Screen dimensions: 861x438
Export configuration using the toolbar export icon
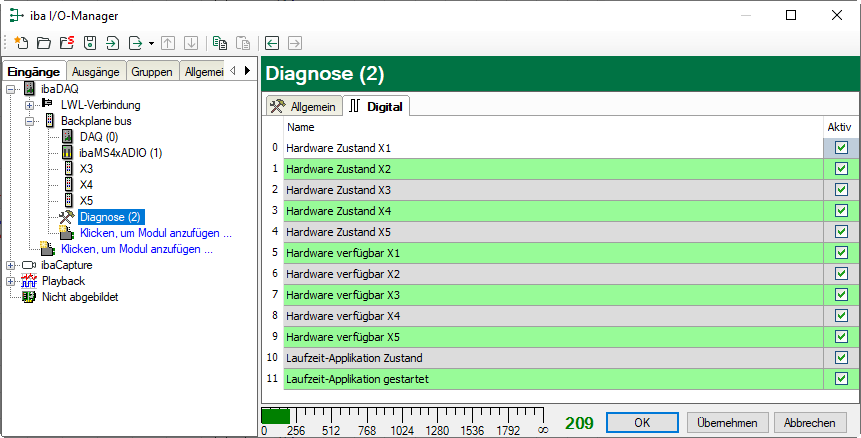135,43
